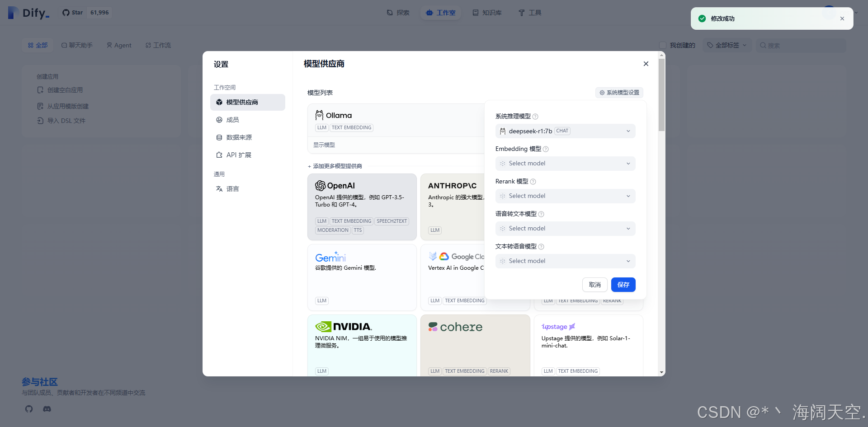Select the NVIDIA provider card
Viewport: 868px width, 427px height.
[362, 346]
